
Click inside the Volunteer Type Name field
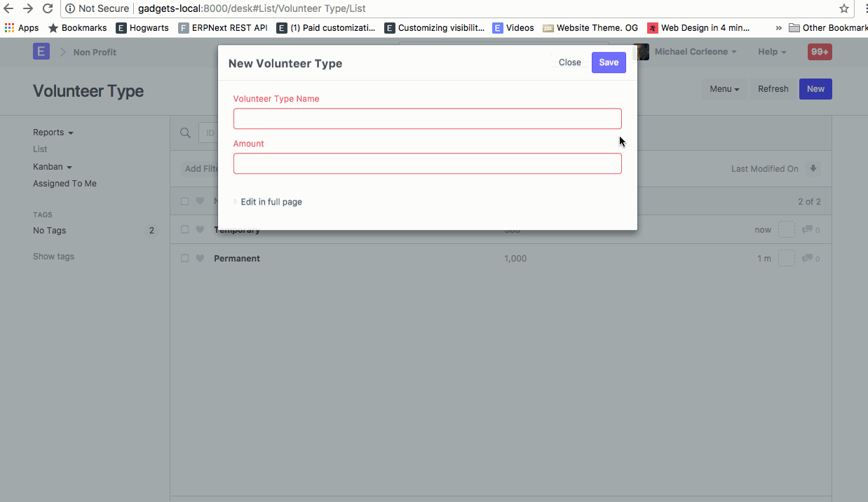click(x=427, y=118)
